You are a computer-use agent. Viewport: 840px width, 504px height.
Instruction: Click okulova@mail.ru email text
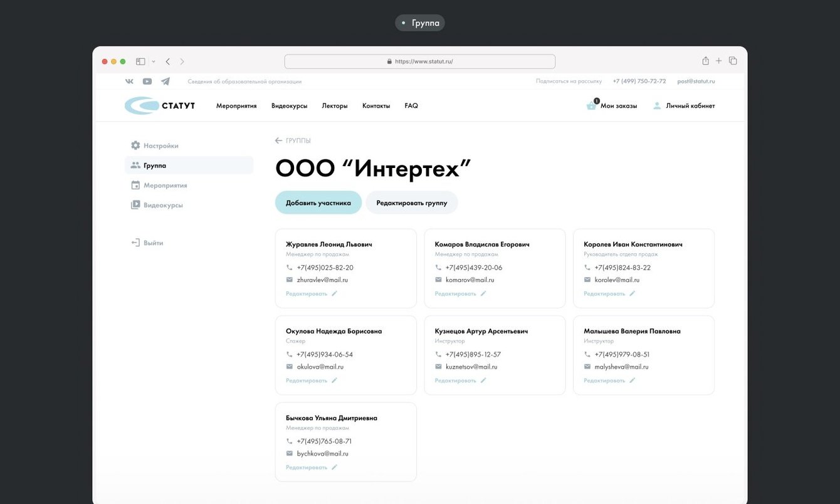pos(320,367)
